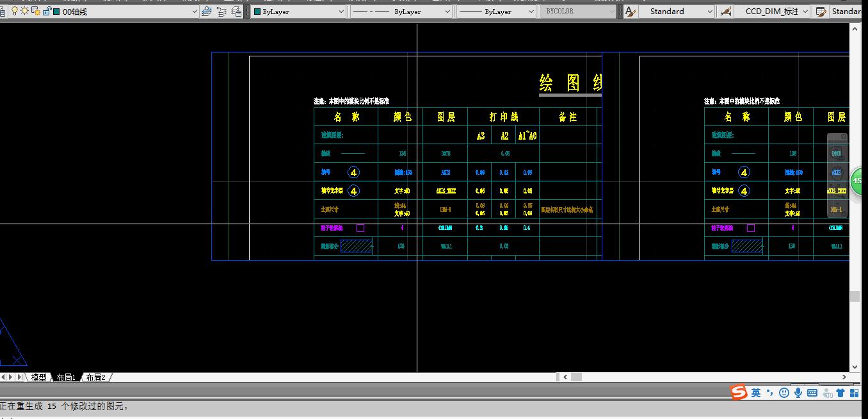The image size is (868, 419).
Task: Toggle the layer lock padlock icon
Action: [47, 12]
